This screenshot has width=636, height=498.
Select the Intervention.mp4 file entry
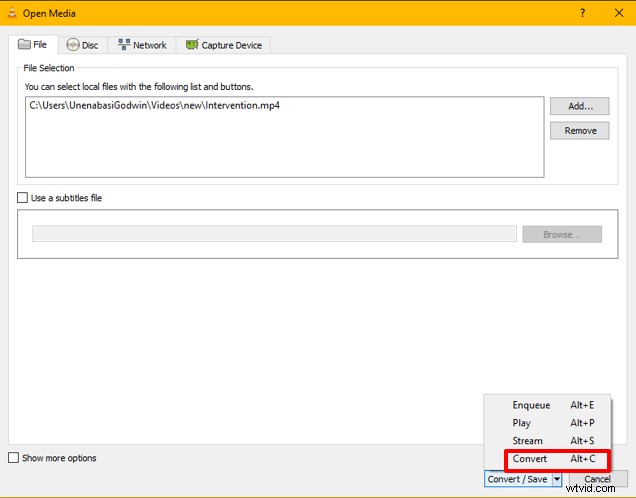(154, 105)
